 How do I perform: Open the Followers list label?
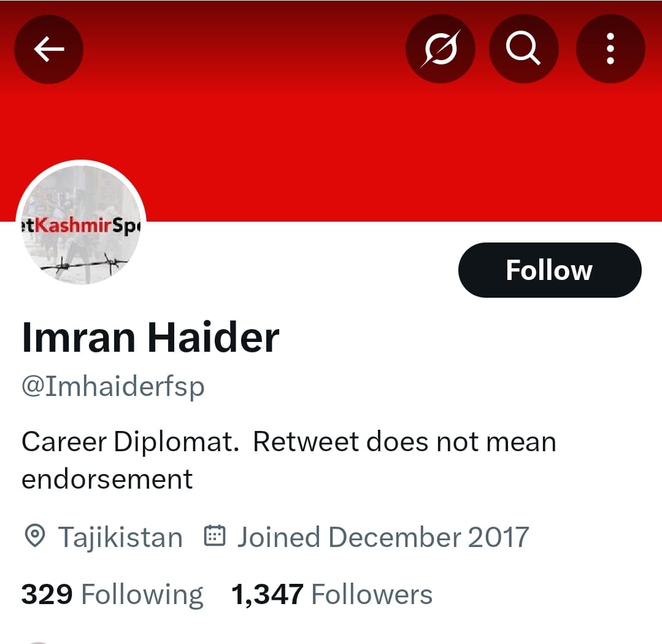[x=372, y=594]
